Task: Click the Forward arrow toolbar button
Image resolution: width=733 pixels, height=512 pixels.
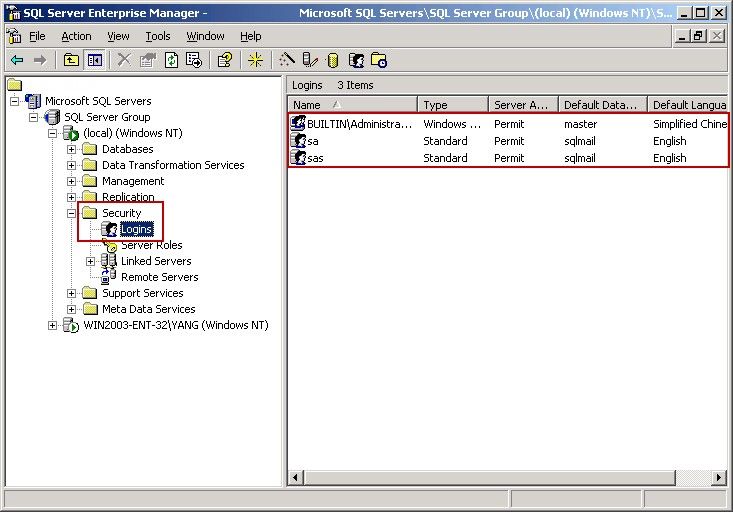Action: pos(40,60)
